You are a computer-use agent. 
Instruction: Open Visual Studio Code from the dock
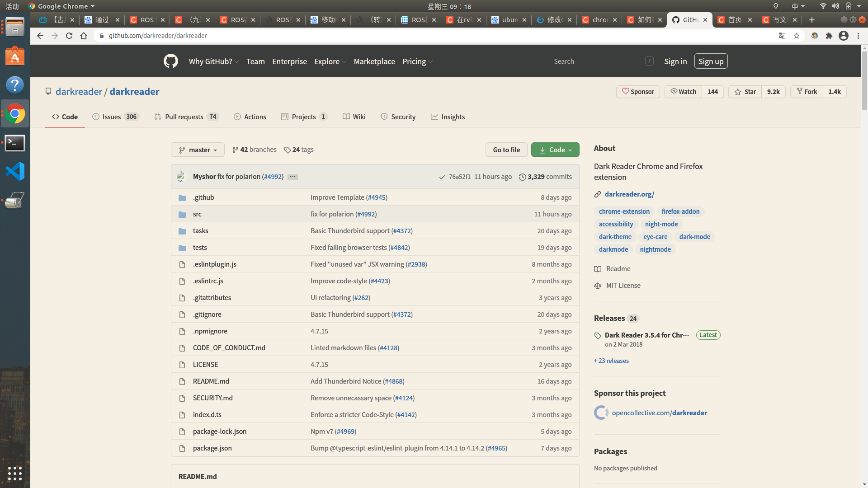point(15,171)
